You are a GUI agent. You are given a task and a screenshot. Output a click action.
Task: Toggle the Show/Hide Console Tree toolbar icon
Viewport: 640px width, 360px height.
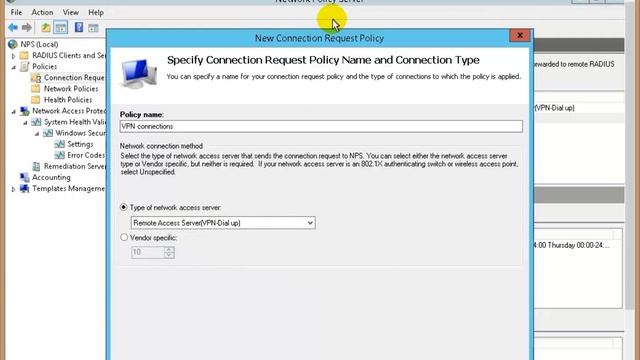(61, 27)
